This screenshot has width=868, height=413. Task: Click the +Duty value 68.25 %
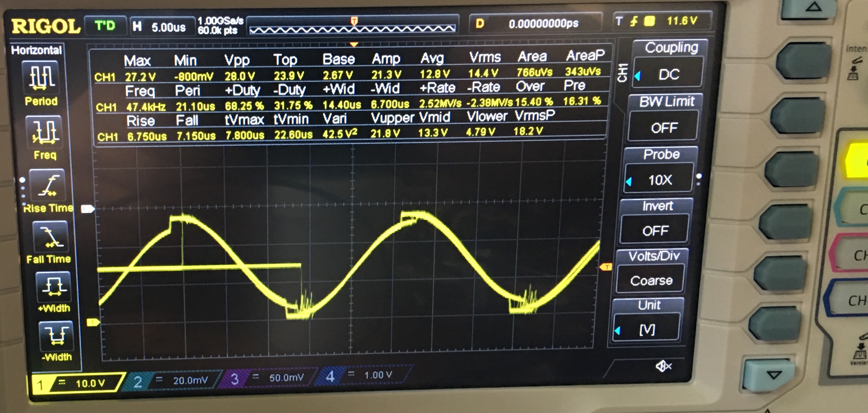[x=244, y=106]
